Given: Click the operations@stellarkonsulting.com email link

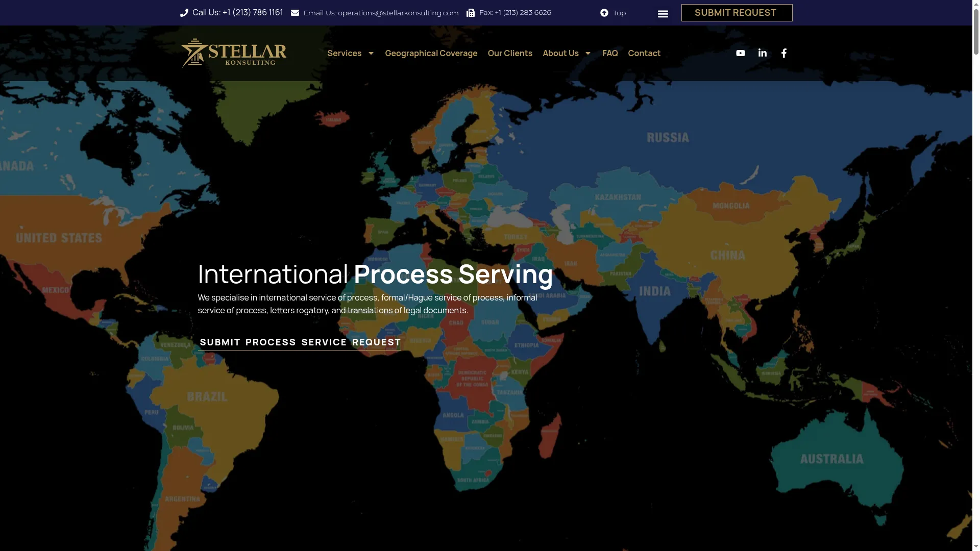Looking at the screenshot, I should tap(398, 13).
